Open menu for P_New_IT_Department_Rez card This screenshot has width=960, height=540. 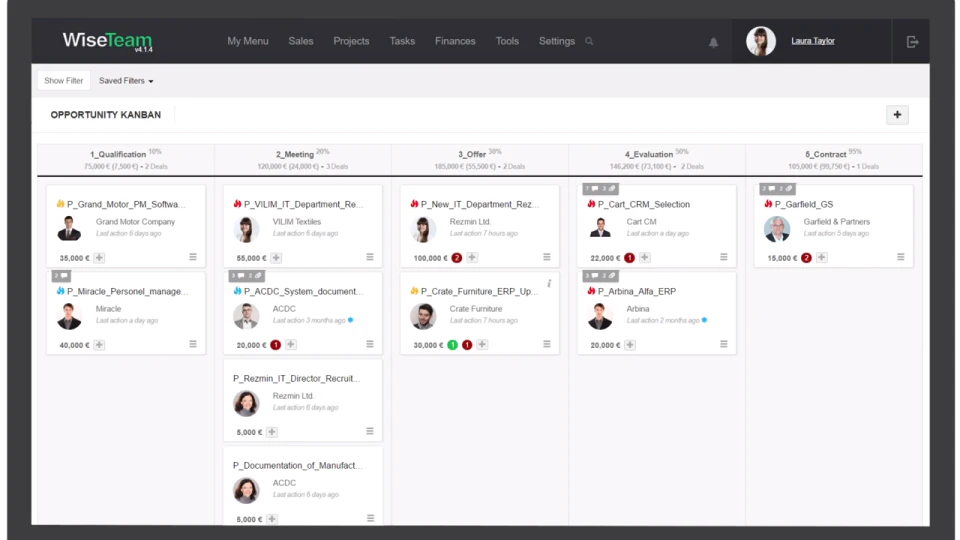[x=547, y=257]
